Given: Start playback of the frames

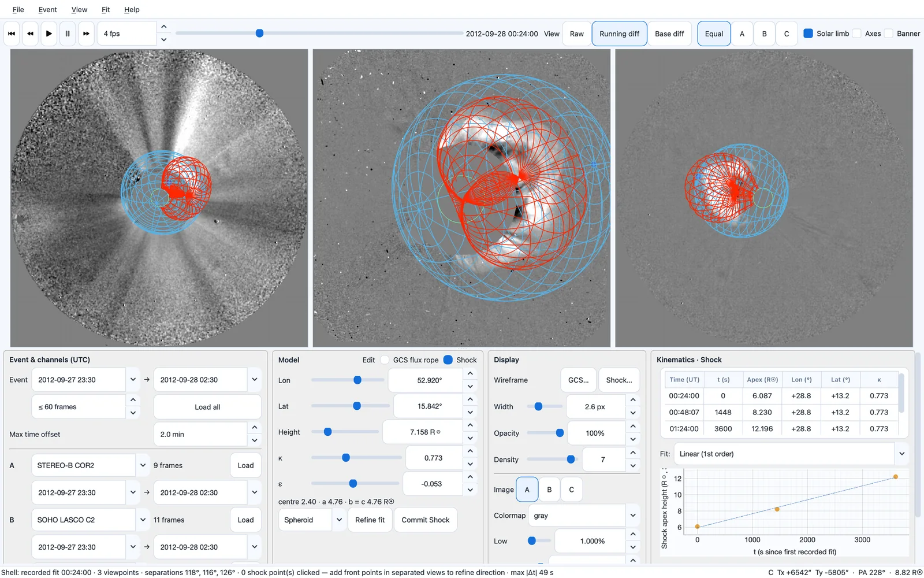Looking at the screenshot, I should click(49, 34).
